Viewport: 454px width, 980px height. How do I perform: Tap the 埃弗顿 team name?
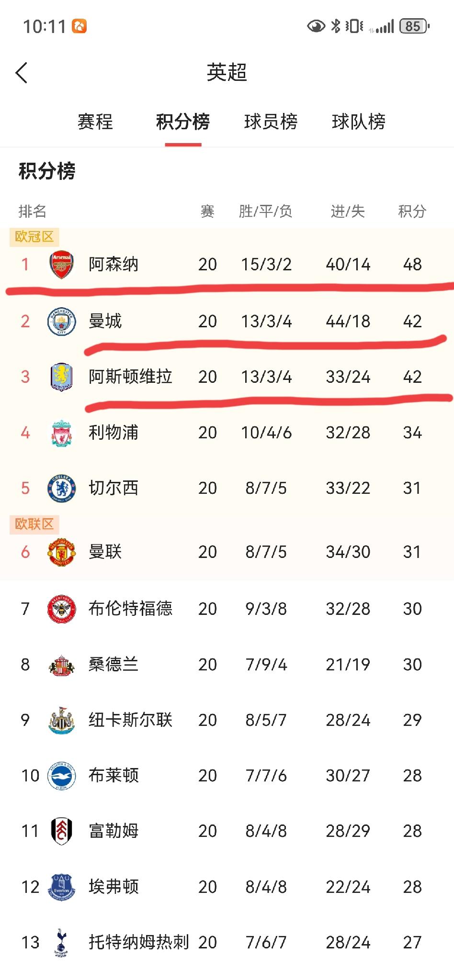[x=113, y=887]
